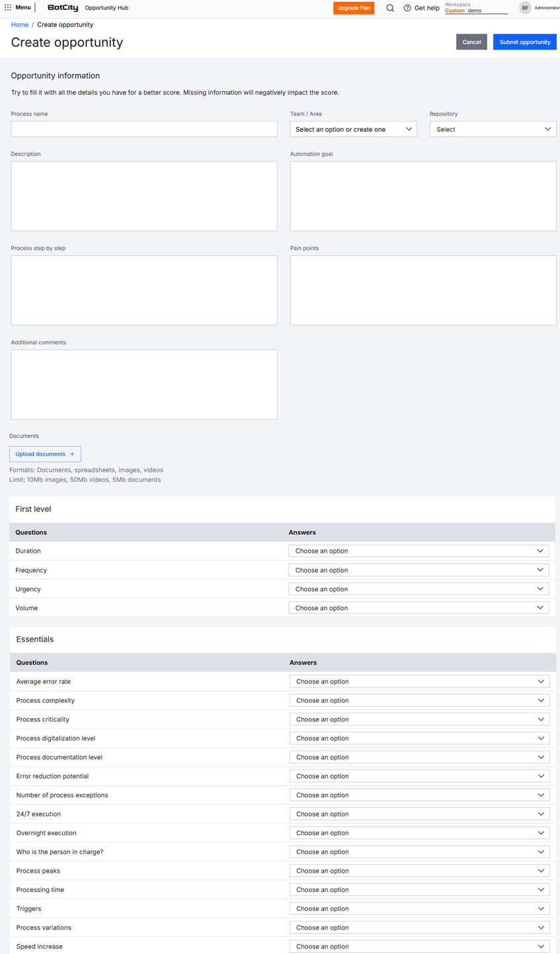Open the BF user avatar

tap(525, 8)
